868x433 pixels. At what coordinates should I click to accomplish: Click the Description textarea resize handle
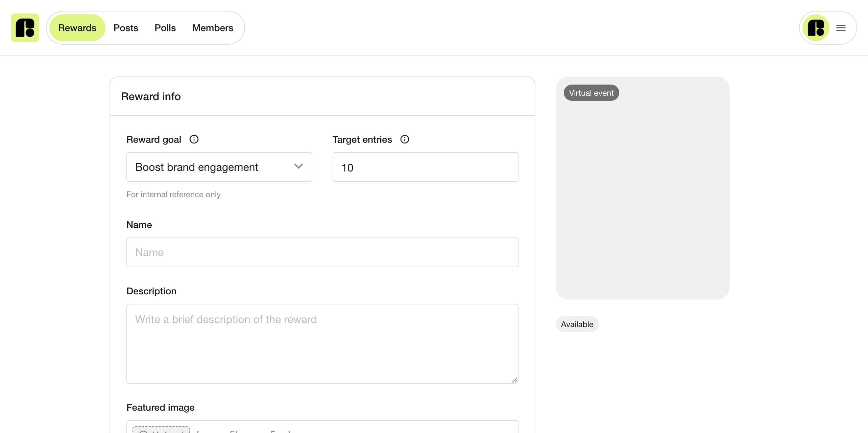[514, 380]
